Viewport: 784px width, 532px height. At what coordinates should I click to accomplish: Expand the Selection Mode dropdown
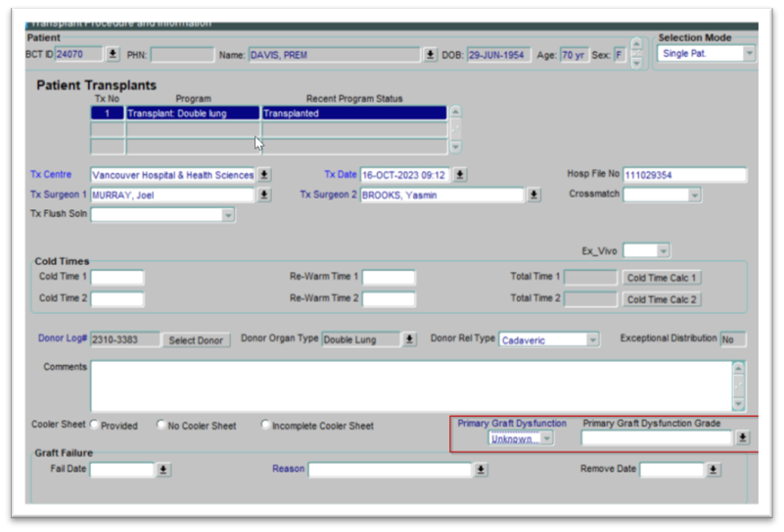(749, 54)
